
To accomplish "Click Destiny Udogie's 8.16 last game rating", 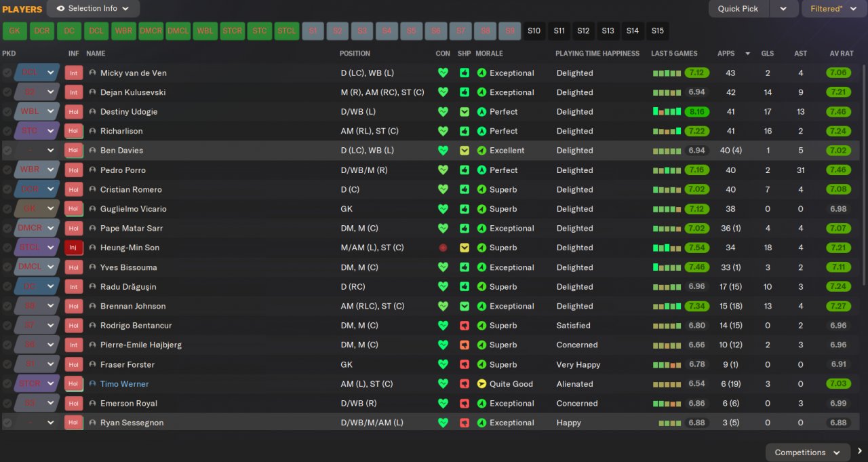I will tap(697, 111).
